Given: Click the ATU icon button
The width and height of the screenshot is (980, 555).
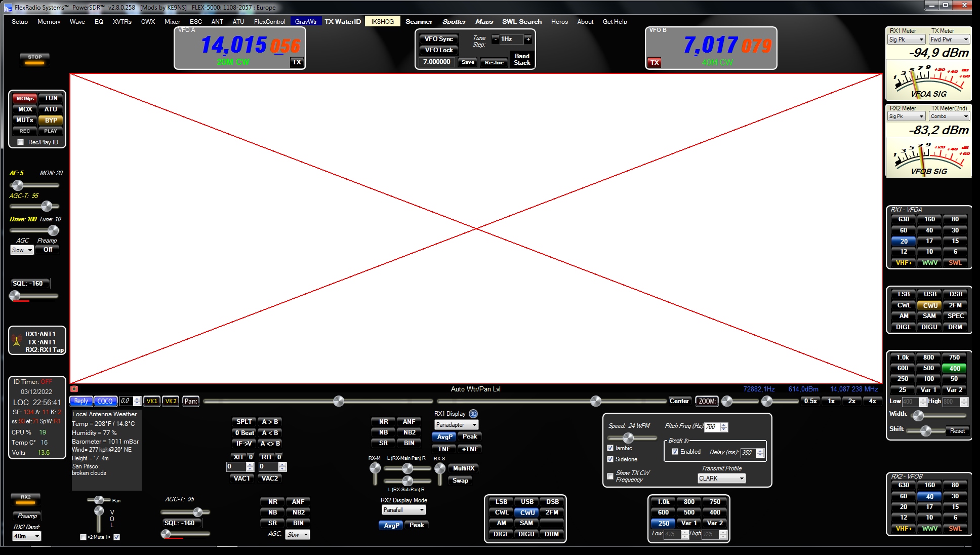Looking at the screenshot, I should coord(50,108).
